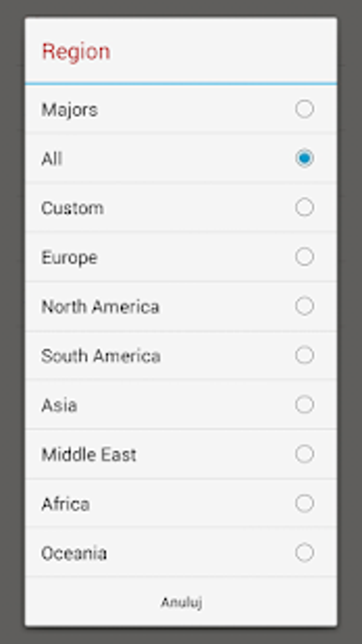Tap the Anuluj cancel button
This screenshot has width=362, height=644.
pyautogui.click(x=181, y=602)
